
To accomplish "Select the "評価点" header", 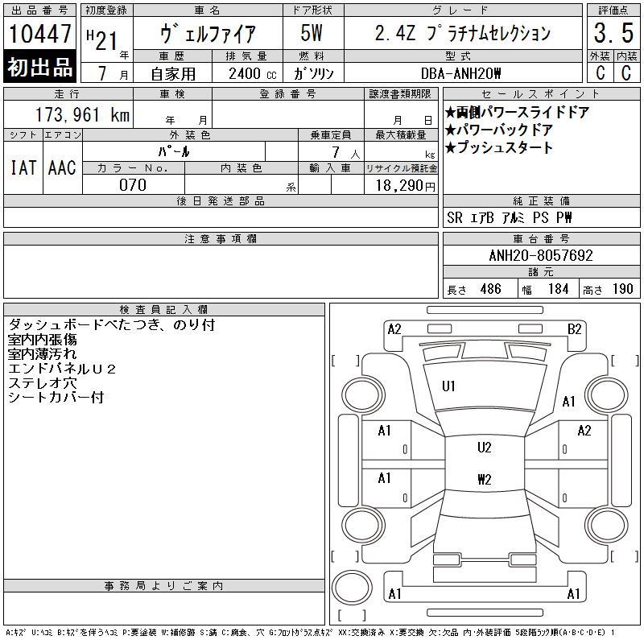I will click(x=613, y=10).
